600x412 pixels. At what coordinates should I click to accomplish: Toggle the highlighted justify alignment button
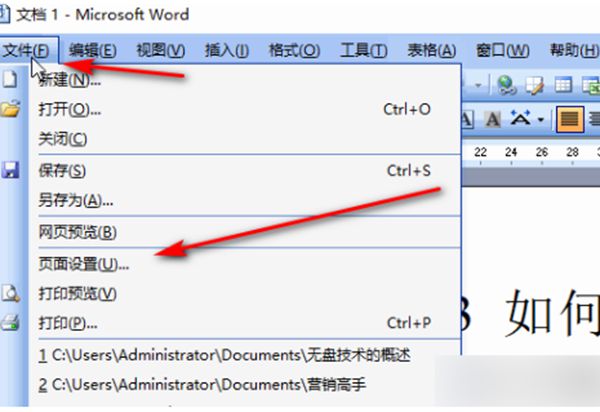(x=569, y=120)
